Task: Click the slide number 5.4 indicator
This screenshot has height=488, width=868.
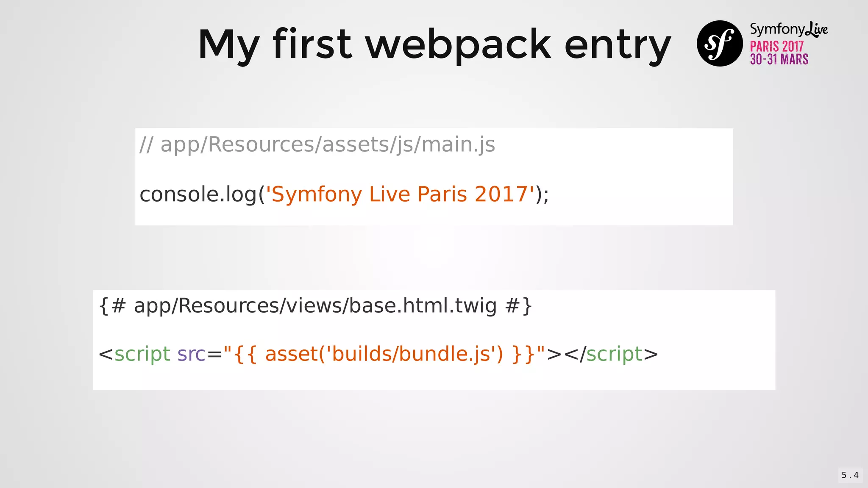Action: click(x=850, y=475)
